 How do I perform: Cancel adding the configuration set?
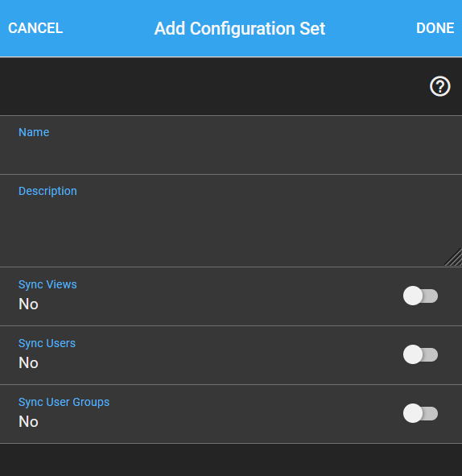35,28
